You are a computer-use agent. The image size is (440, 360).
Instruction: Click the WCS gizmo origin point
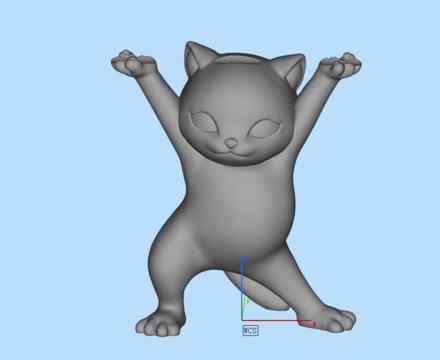pos(242,321)
